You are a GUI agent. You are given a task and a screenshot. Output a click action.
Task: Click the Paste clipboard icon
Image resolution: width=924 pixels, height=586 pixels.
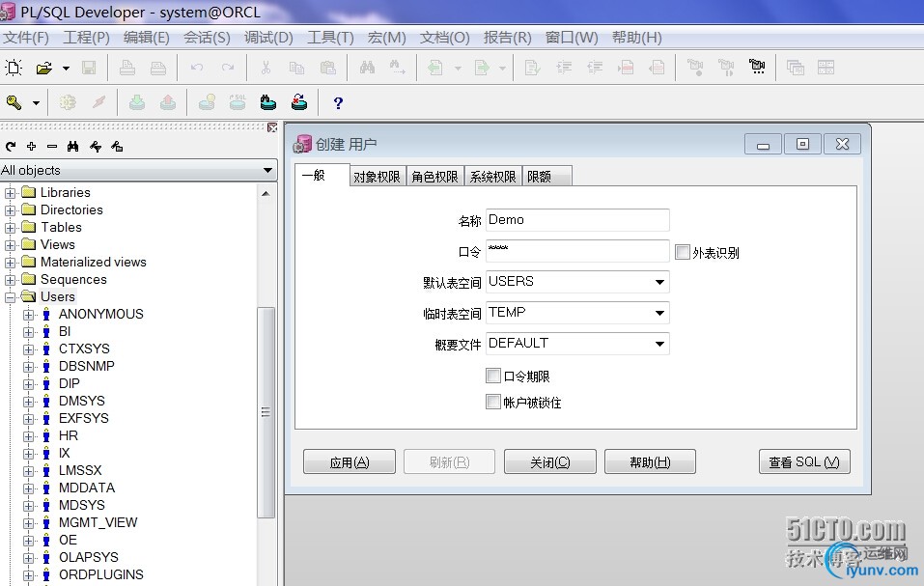(327, 68)
